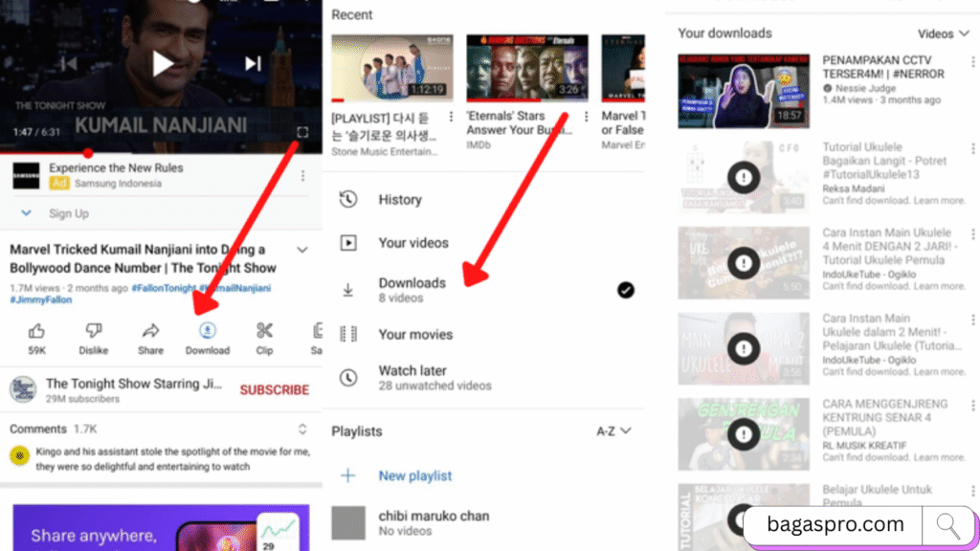980x551 pixels.
Task: Play the Kumail Nanjiani video
Action: pos(163,63)
